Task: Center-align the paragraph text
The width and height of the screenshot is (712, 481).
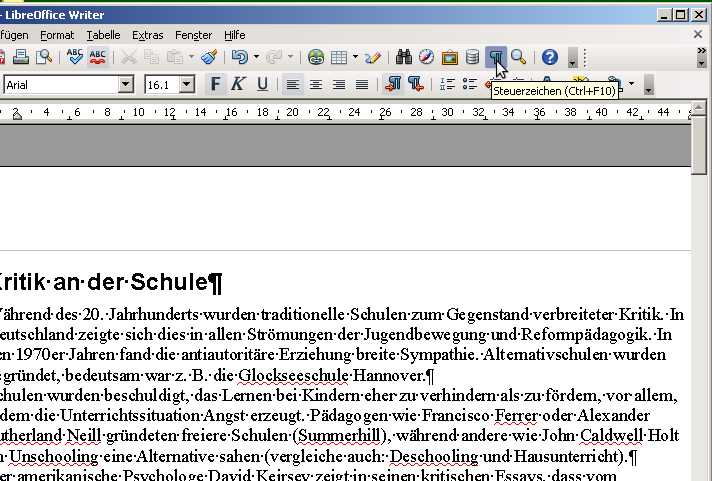Action: 316,84
